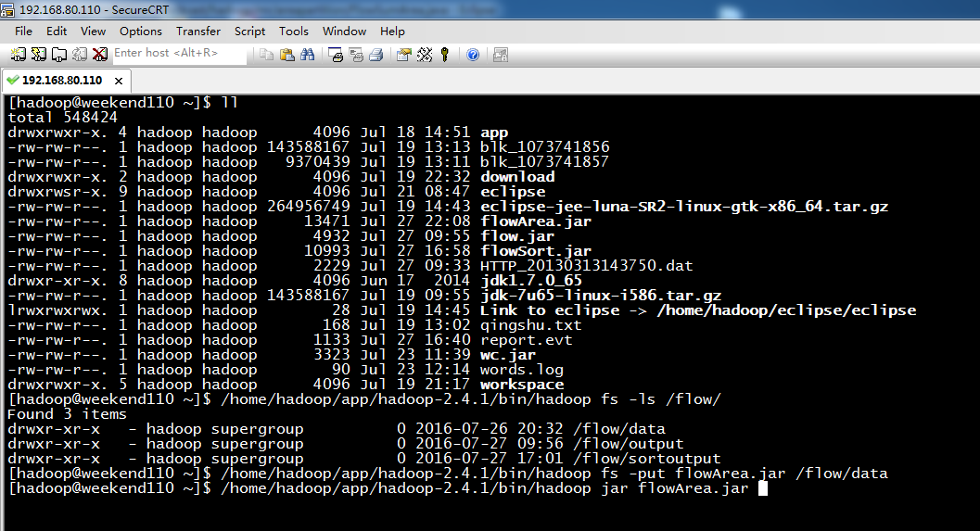This screenshot has width=980, height=531.
Task: Click 'jdk-7u65-linux-i586.tar.gz' file name
Action: tap(601, 296)
